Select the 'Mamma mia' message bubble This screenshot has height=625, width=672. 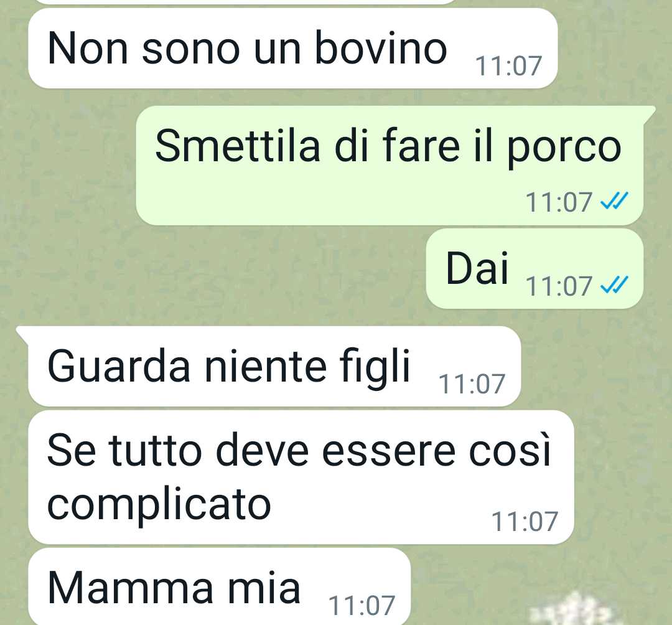pos(220,586)
